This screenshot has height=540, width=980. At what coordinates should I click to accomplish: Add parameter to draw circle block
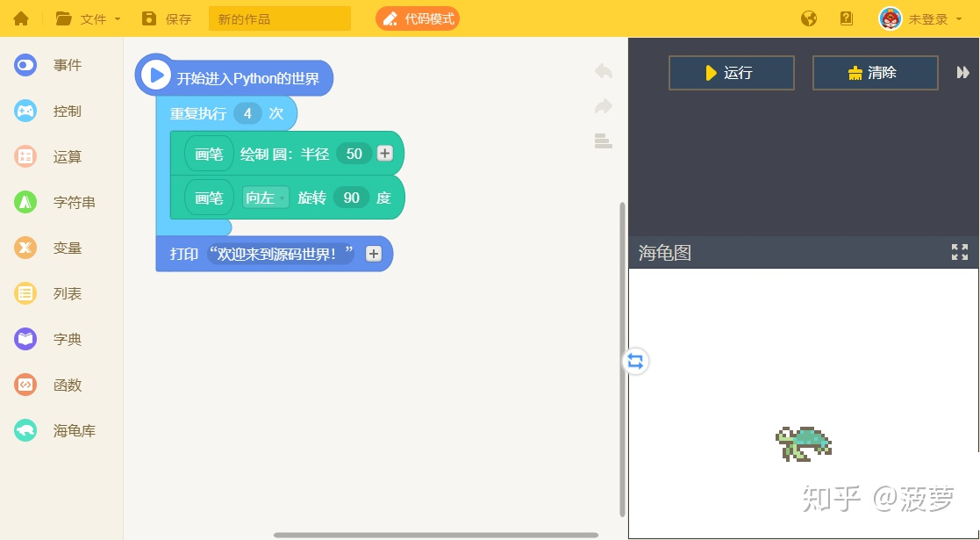coord(385,154)
